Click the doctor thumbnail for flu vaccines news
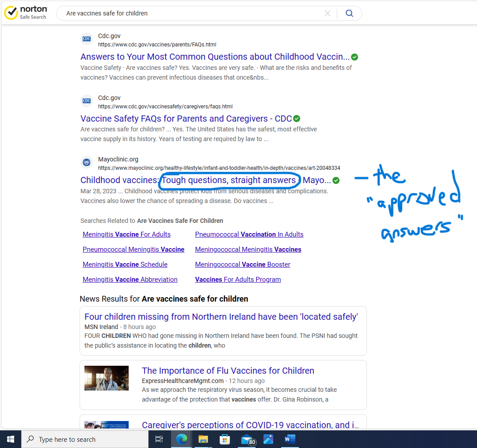This screenshot has width=477, height=448. (107, 378)
